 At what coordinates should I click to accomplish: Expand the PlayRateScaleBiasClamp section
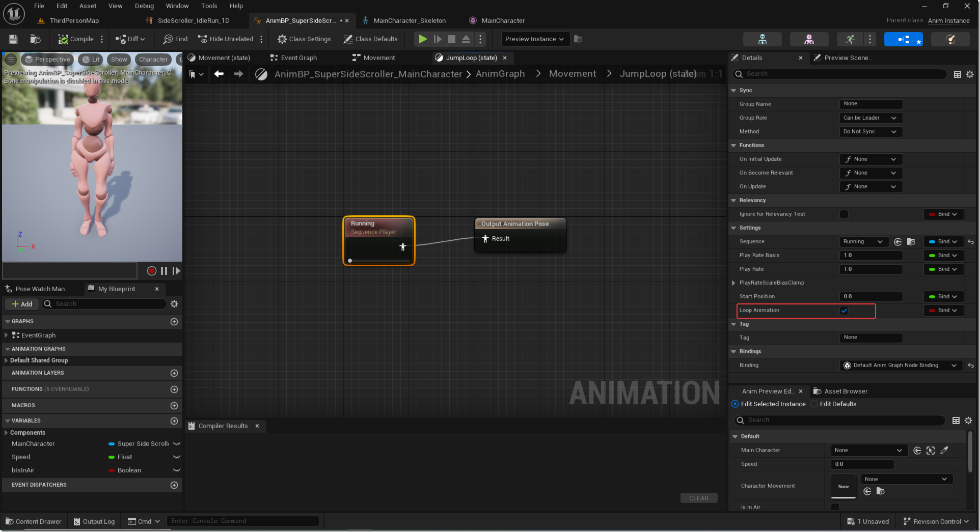pos(733,283)
